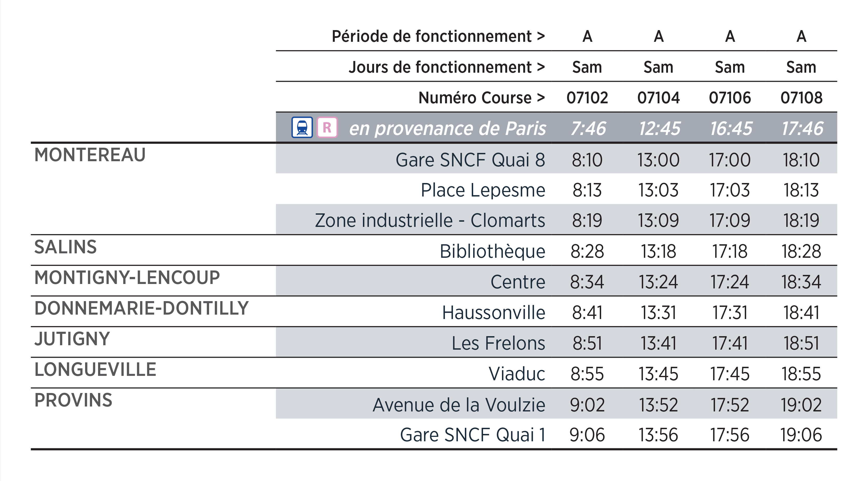Click the 13:45 Viaduc departure time
The width and height of the screenshot is (868, 481).
[658, 374]
